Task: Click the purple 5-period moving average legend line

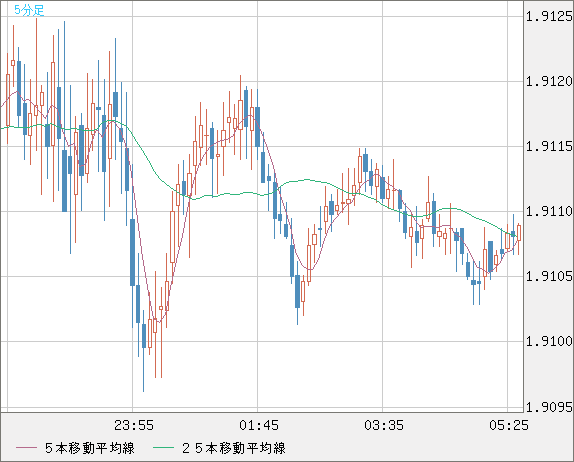Action: (26, 448)
